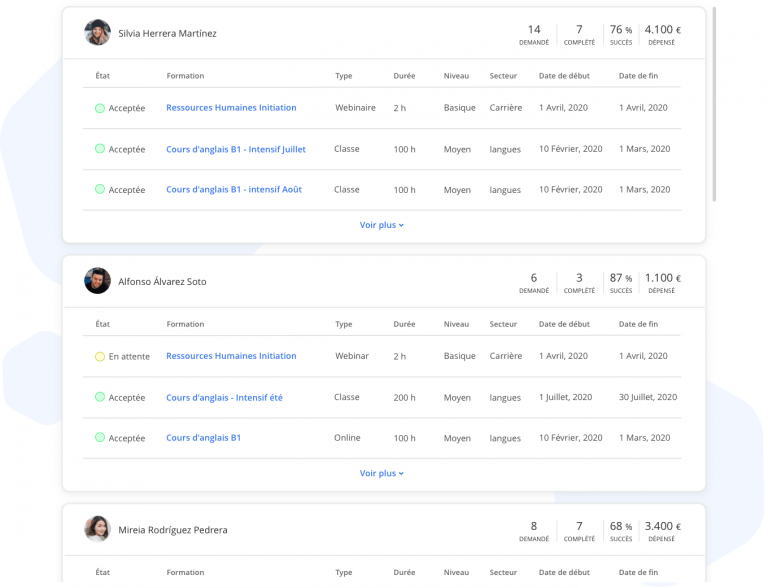Screen dimensions: 768x588
Task: Click the Formation column header in Alfonso's table
Action: coord(185,324)
